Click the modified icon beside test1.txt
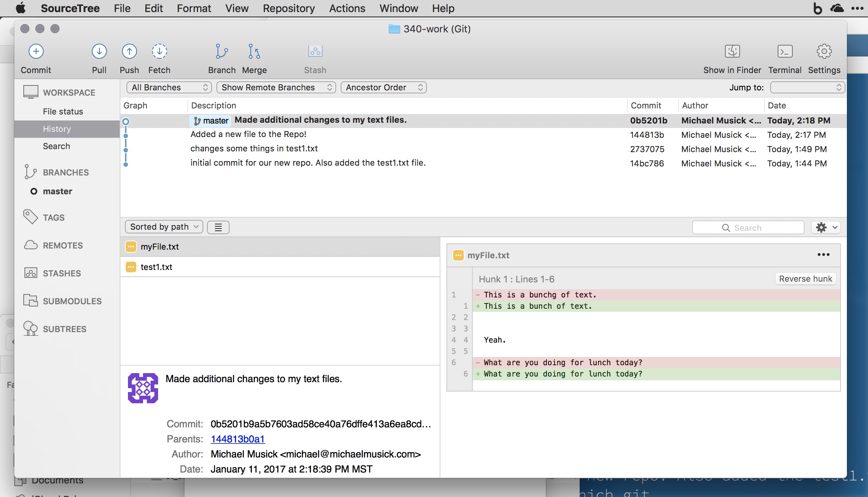This screenshot has width=868, height=497. tap(131, 267)
